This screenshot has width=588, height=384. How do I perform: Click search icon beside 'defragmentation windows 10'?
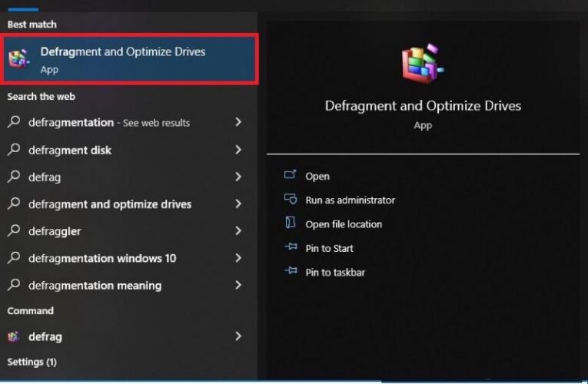pos(14,257)
